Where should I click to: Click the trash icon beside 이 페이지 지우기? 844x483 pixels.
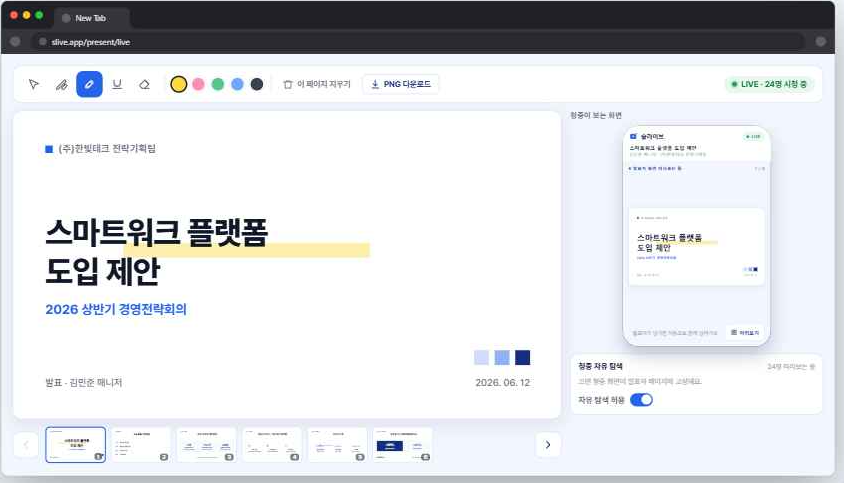(288, 85)
